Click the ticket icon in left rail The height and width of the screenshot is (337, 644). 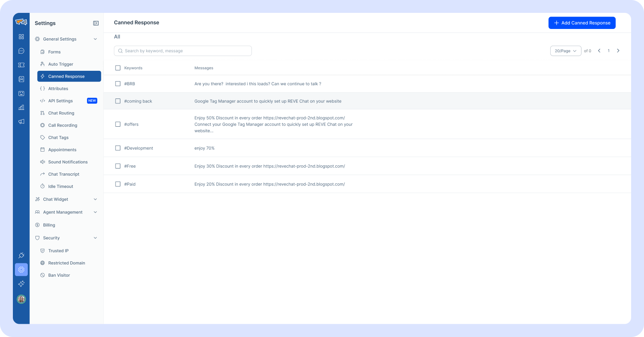point(21,65)
